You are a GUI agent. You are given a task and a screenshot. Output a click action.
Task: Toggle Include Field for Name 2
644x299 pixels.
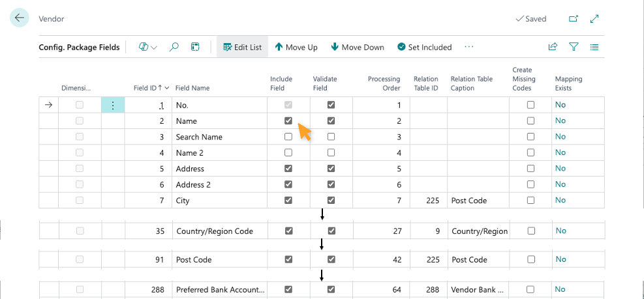[x=288, y=152]
